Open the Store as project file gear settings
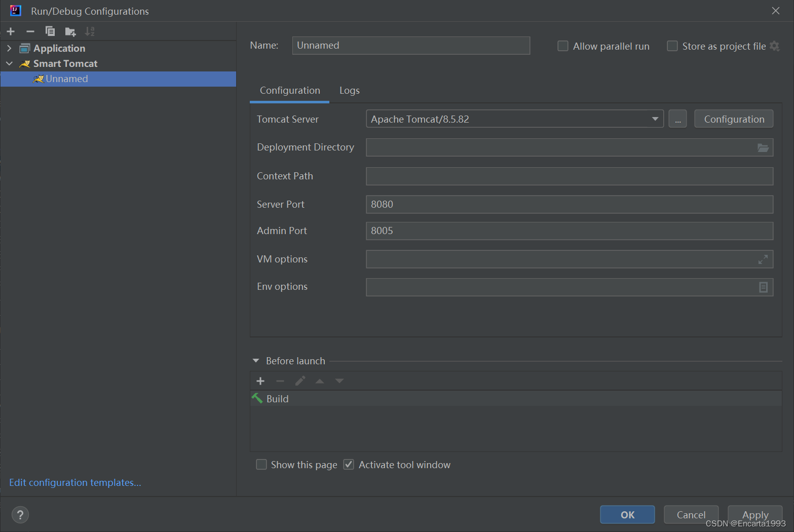794x532 pixels. pos(774,46)
